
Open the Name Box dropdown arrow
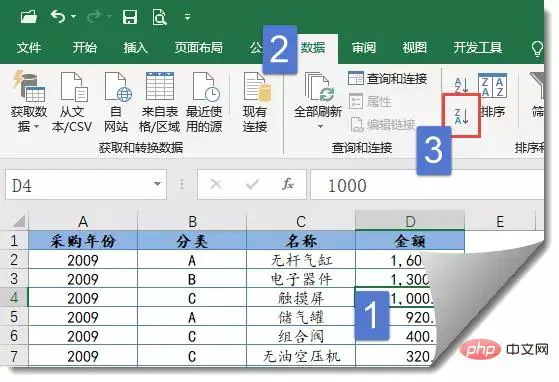pyautogui.click(x=157, y=184)
